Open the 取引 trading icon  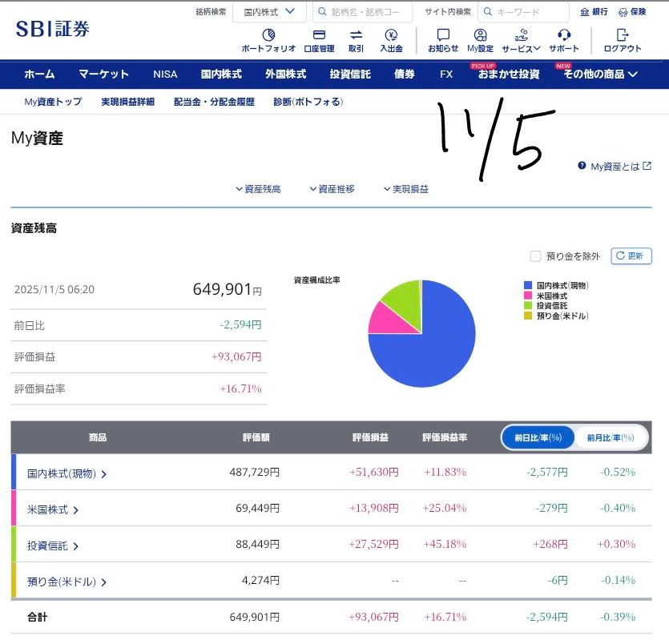(356, 35)
